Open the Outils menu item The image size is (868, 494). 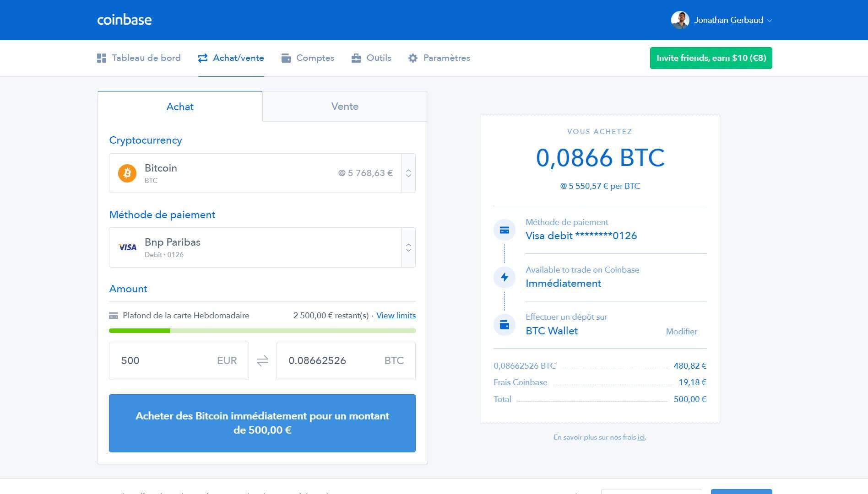[371, 58]
